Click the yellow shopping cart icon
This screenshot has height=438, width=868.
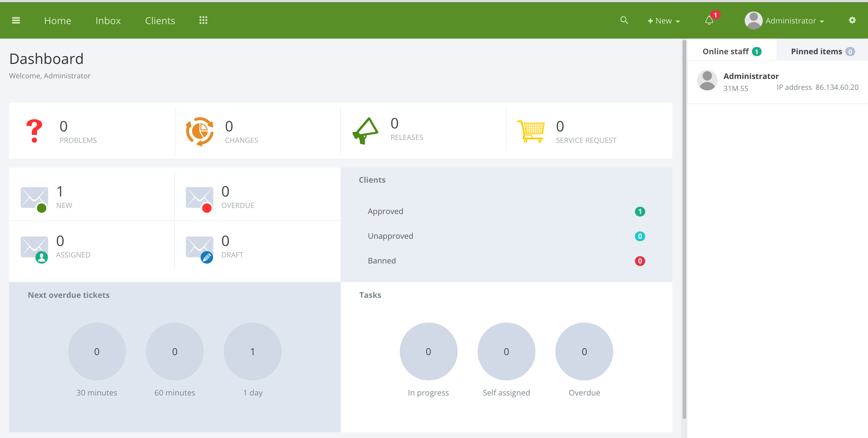[531, 131]
